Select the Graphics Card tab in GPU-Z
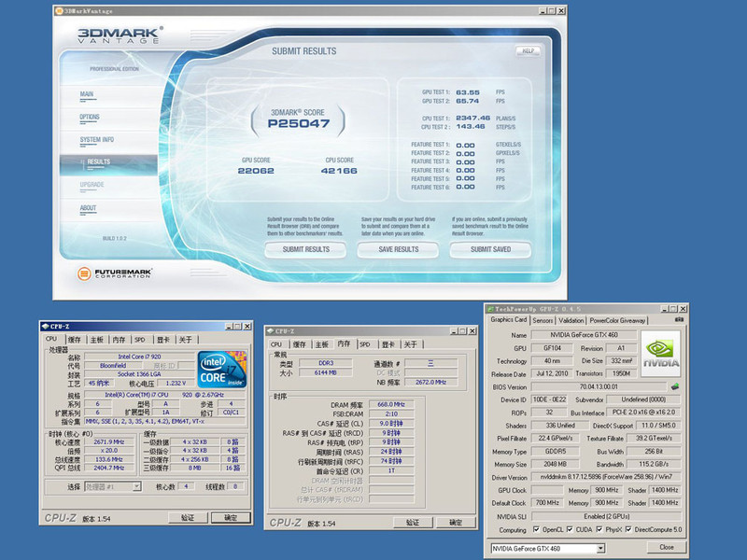Image resolution: width=747 pixels, height=560 pixels. pos(509,319)
